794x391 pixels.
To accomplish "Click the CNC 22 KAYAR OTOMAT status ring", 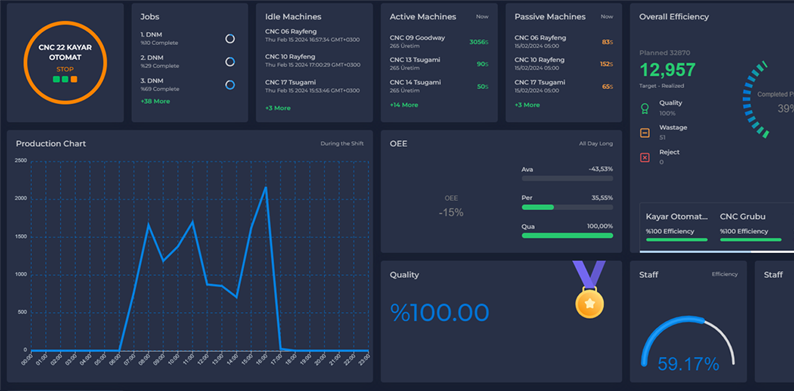I will [x=65, y=63].
